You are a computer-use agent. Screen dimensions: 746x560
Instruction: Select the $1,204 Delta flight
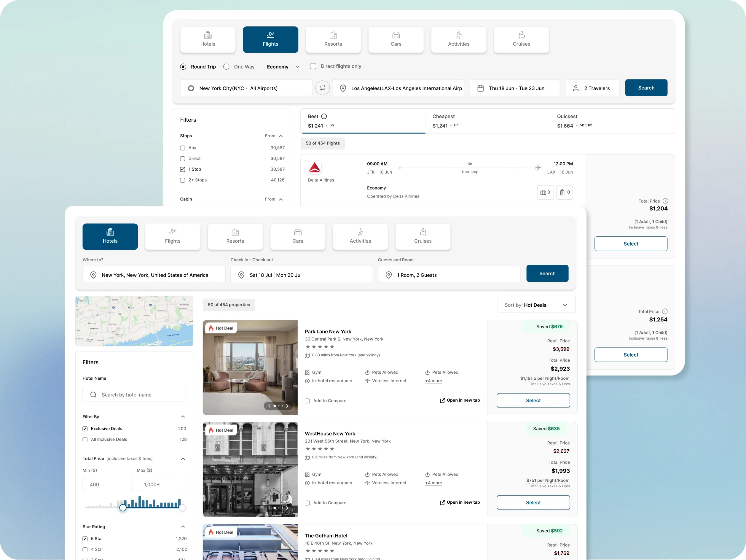click(631, 244)
